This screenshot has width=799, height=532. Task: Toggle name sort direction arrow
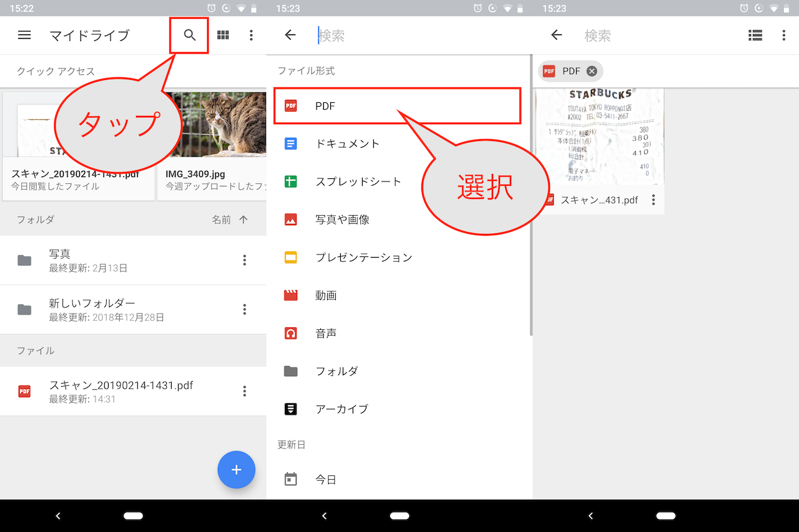click(243, 220)
